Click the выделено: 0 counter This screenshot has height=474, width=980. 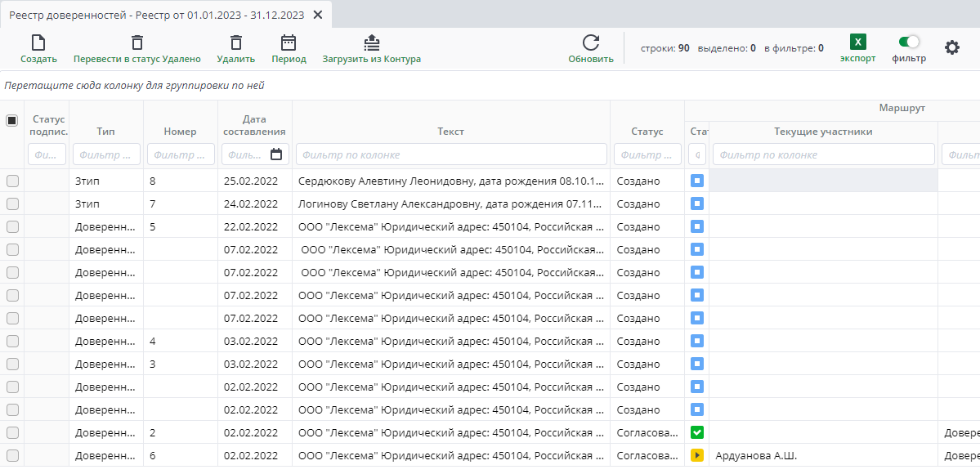[x=727, y=47]
